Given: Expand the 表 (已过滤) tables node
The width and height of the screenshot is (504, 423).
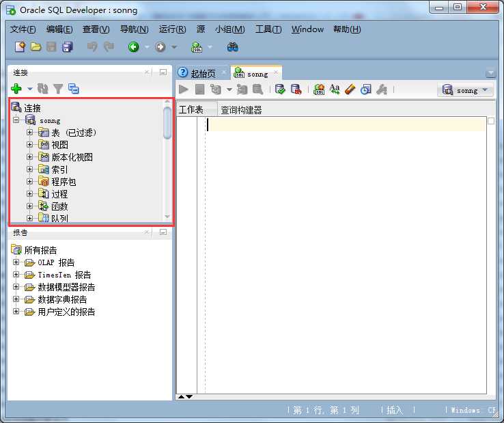Looking at the screenshot, I should click(29, 133).
